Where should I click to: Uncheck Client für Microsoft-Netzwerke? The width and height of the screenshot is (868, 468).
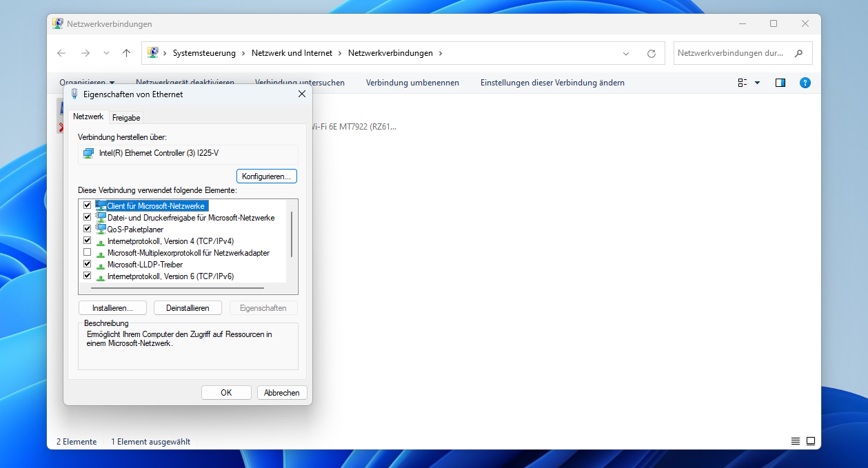87,205
